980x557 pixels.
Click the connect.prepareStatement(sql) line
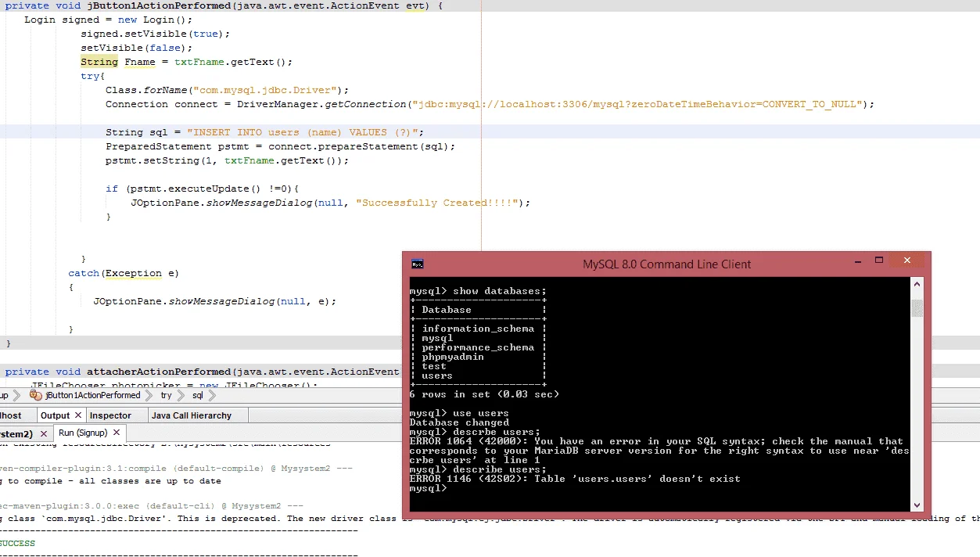[x=280, y=146]
